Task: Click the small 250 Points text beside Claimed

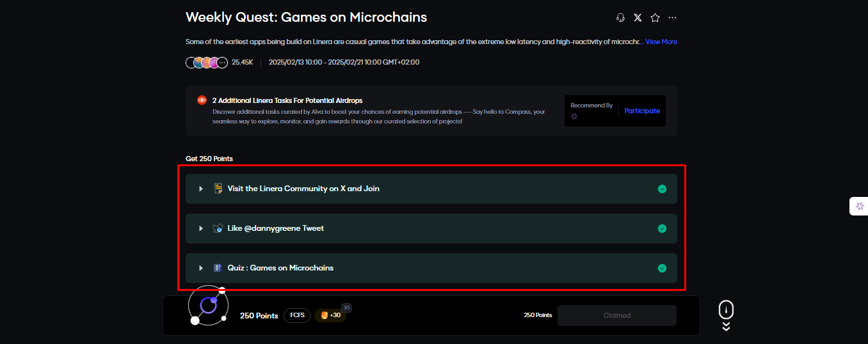Action: (x=538, y=315)
